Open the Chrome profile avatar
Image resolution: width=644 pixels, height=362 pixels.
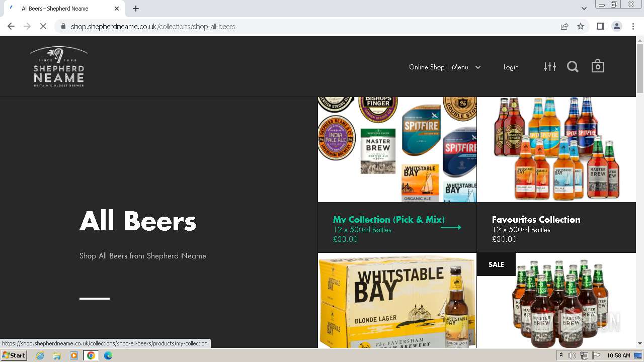[x=616, y=26]
